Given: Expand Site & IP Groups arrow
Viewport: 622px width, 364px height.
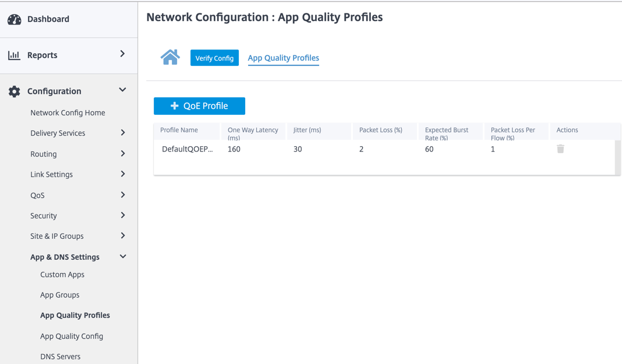Looking at the screenshot, I should pos(123,235).
